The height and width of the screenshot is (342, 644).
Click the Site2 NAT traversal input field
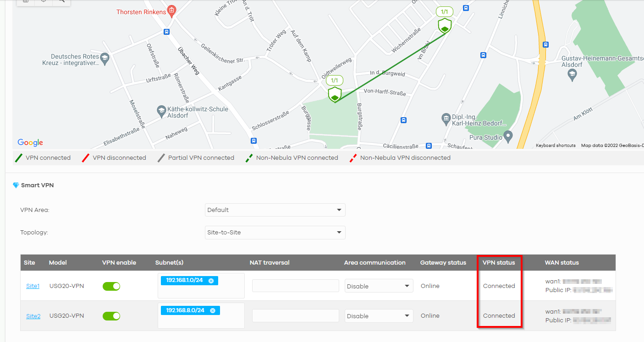pos(295,316)
